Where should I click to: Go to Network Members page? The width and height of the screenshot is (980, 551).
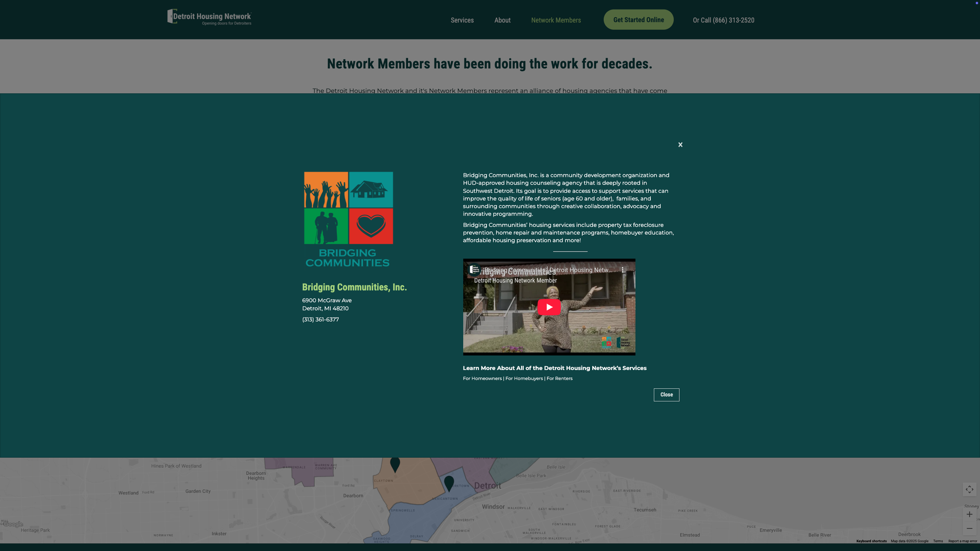[556, 20]
